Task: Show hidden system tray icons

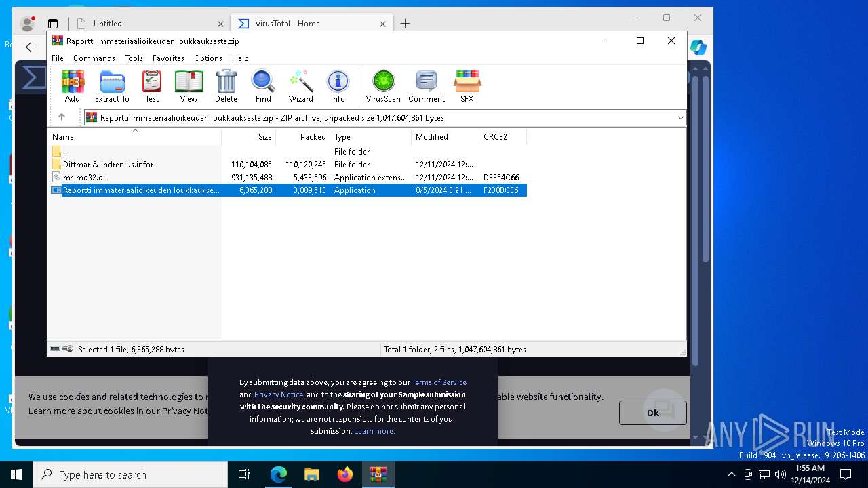Action: coord(731,474)
